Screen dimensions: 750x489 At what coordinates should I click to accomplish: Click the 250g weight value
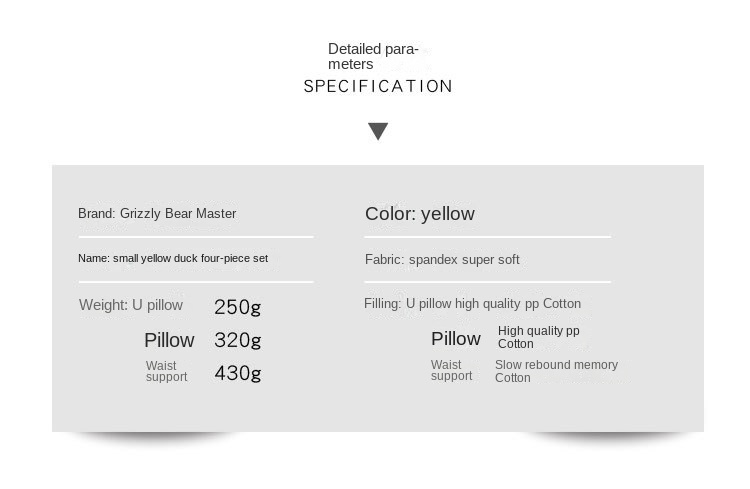click(238, 307)
